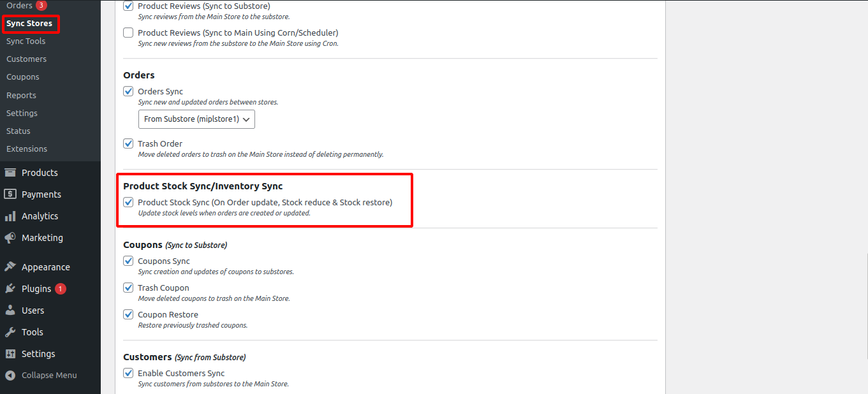Disable the Product Stock Sync checkbox

(x=128, y=202)
